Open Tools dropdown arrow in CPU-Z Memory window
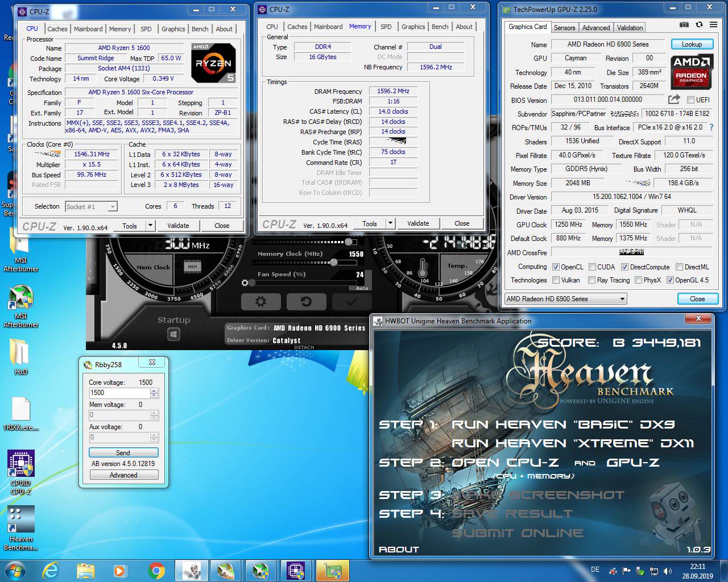Viewport: 728px width, 582px height. (390, 223)
